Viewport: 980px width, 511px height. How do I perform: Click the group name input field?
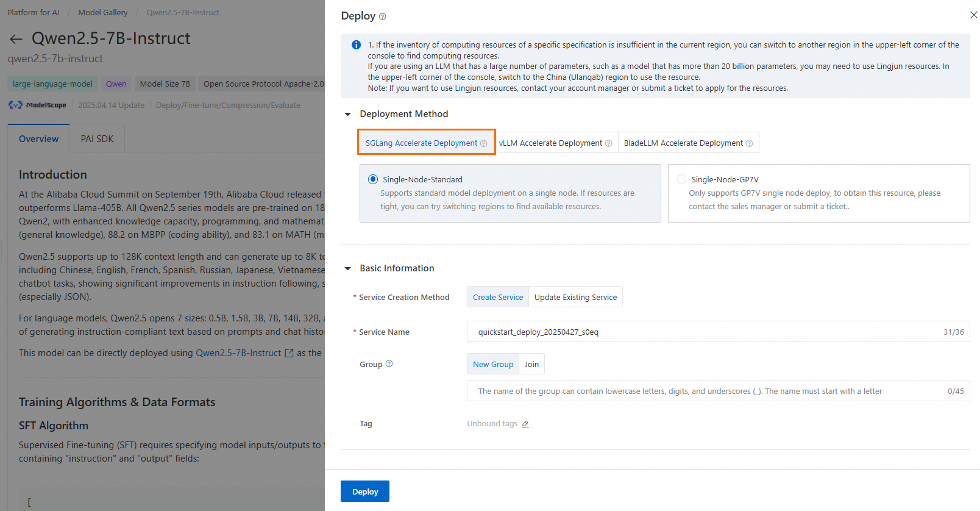719,391
